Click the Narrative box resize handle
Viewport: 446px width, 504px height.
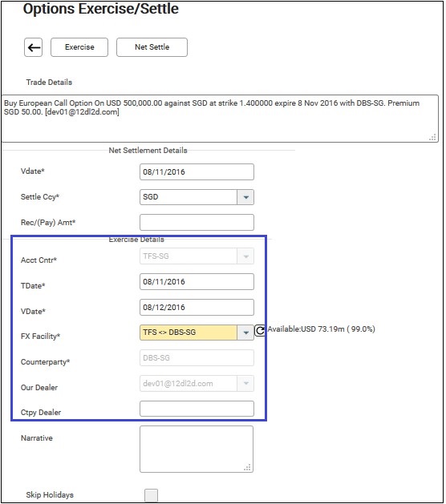point(247,467)
